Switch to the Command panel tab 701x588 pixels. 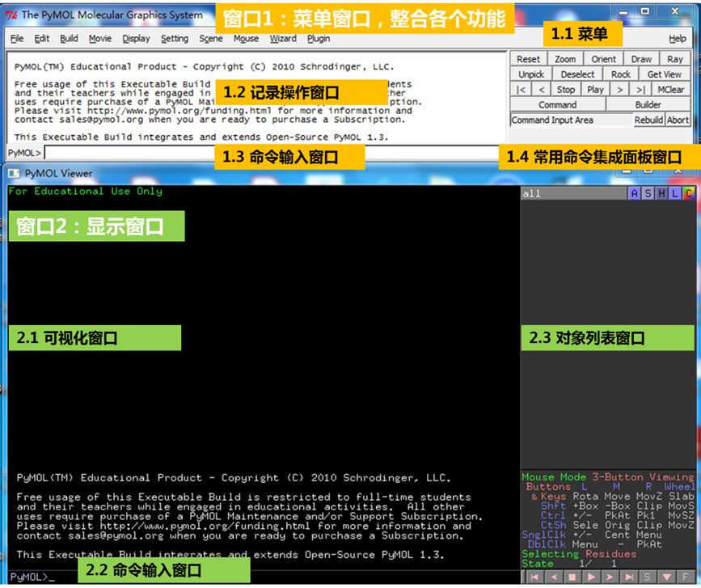click(558, 104)
